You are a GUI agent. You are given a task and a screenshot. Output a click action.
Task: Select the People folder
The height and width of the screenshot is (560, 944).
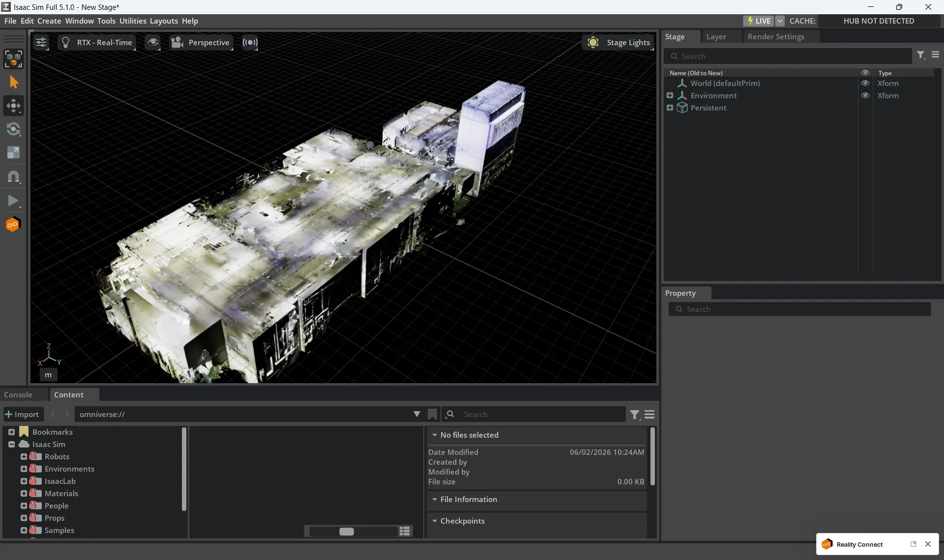pyautogui.click(x=56, y=506)
